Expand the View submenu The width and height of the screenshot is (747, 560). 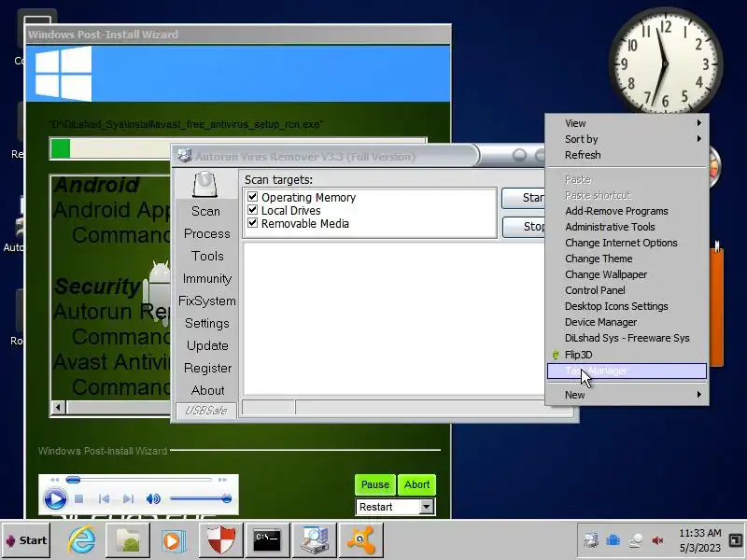pos(627,123)
